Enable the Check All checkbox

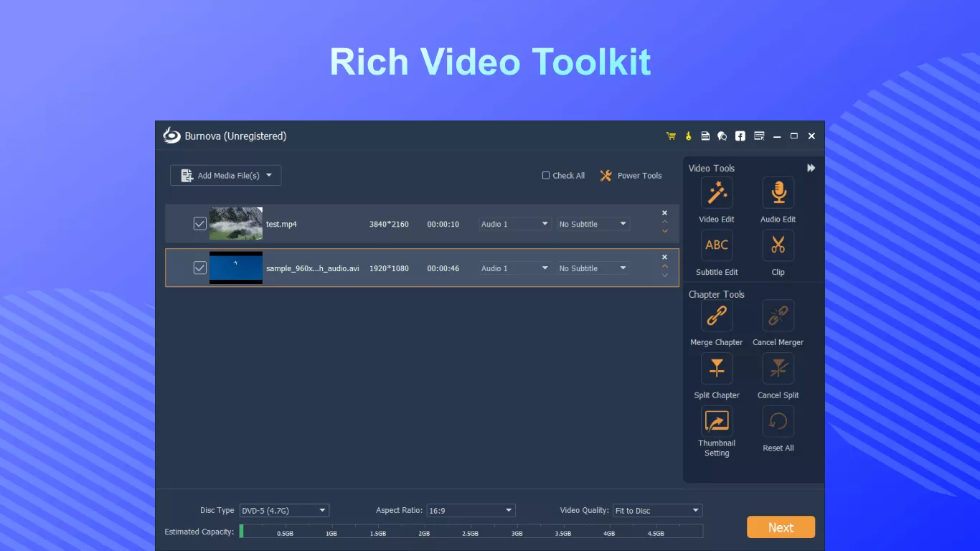point(546,176)
